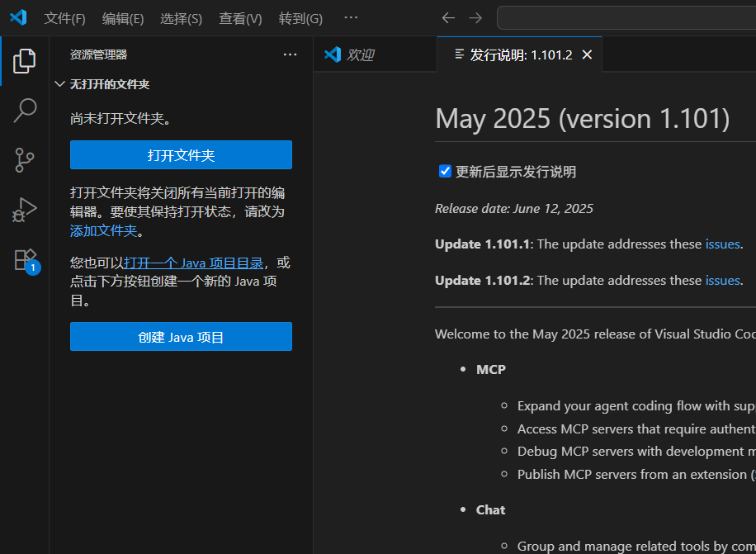The image size is (756, 554).
Task: Click 'Publish MCP servers from an extension' line
Action: 636,475
